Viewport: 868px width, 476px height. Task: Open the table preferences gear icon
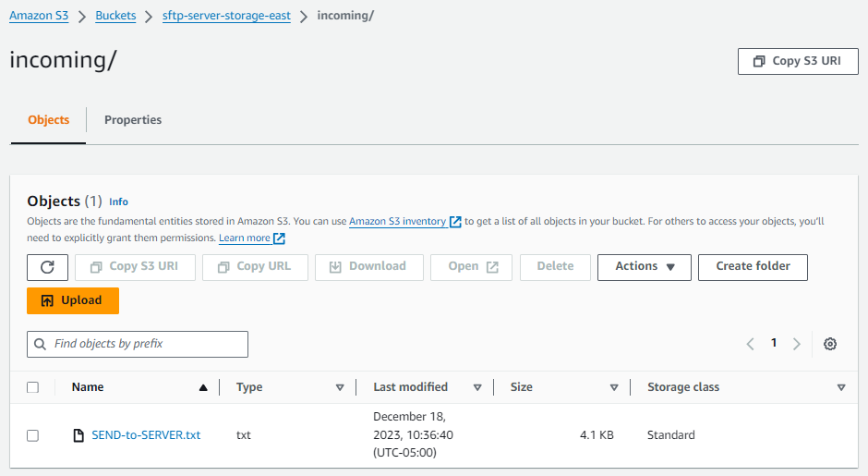click(x=829, y=344)
